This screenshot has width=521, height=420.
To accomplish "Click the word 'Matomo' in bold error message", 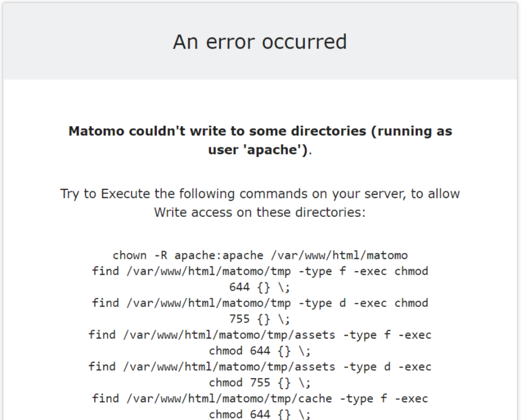I will coord(96,131).
